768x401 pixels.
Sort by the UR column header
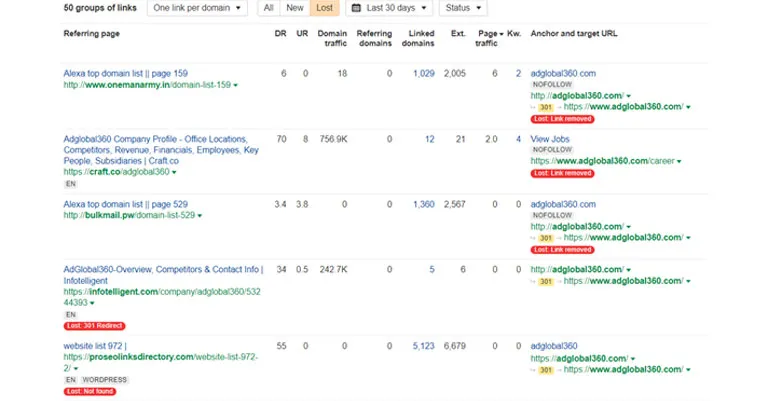pyautogui.click(x=302, y=34)
